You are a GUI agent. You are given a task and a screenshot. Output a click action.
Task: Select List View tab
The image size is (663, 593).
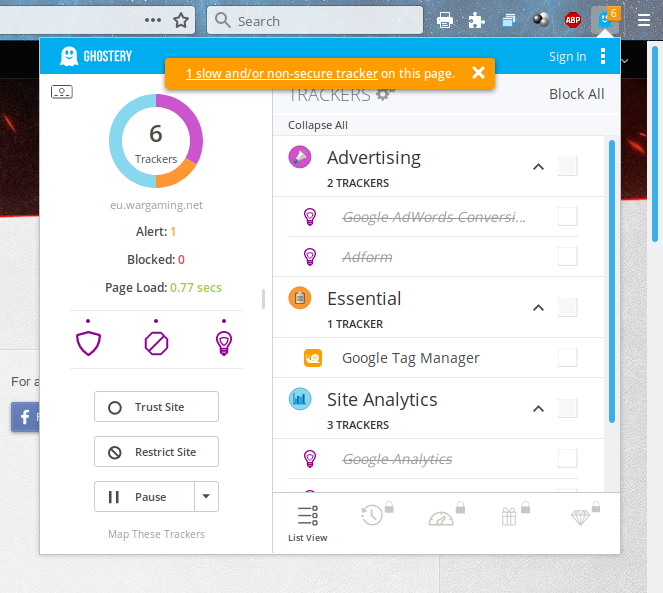[x=307, y=523]
